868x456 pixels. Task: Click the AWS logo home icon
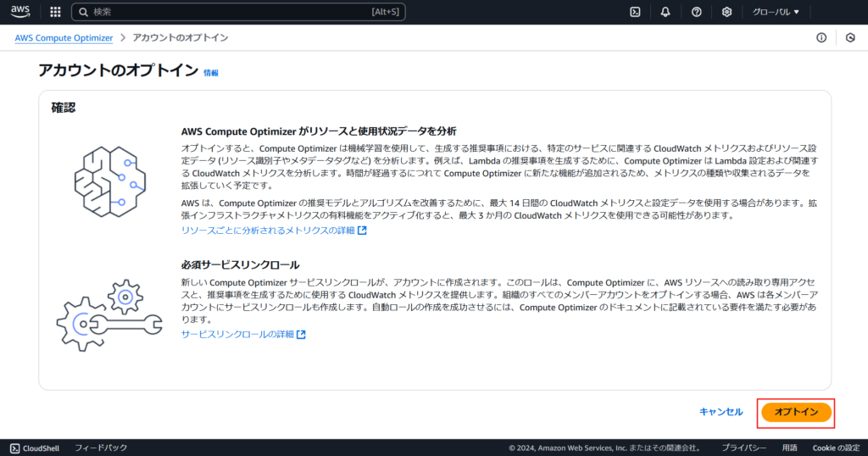(x=20, y=12)
